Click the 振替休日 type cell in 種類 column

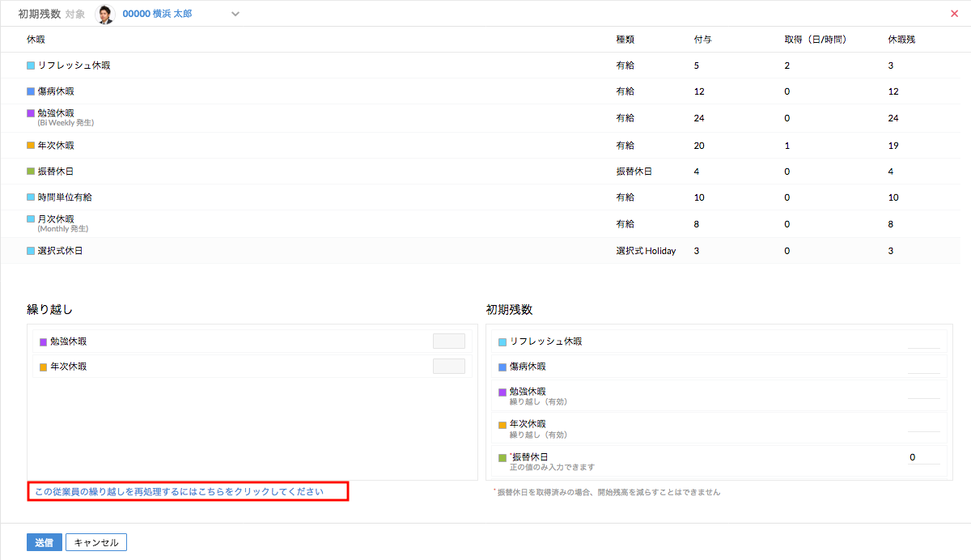634,172
